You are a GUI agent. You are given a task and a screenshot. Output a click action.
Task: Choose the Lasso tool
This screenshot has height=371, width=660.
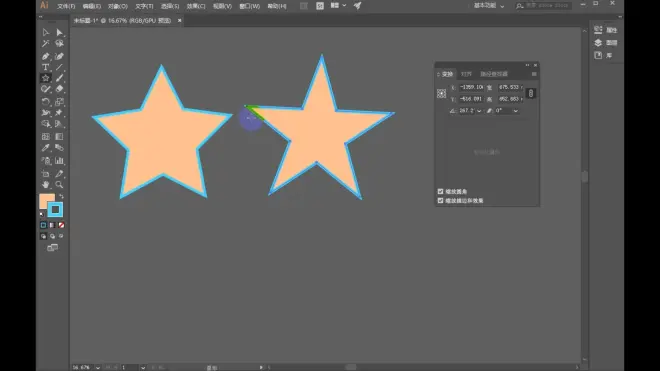[x=59, y=43]
